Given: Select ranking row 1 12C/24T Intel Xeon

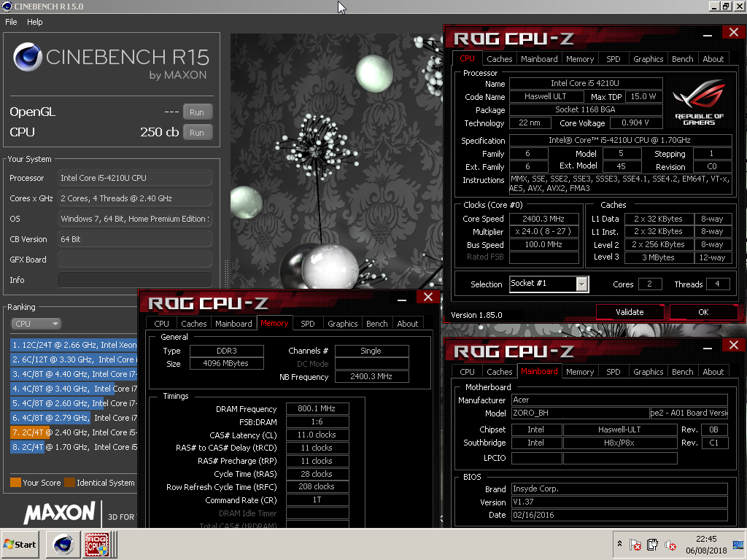Looking at the screenshot, I should [x=74, y=345].
